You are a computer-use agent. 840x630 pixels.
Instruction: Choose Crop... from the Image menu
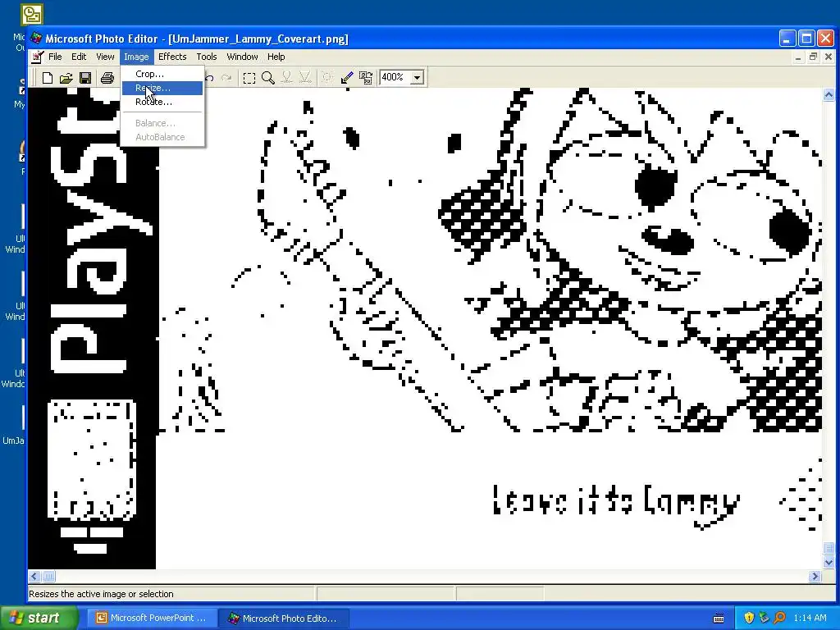(x=162, y=74)
